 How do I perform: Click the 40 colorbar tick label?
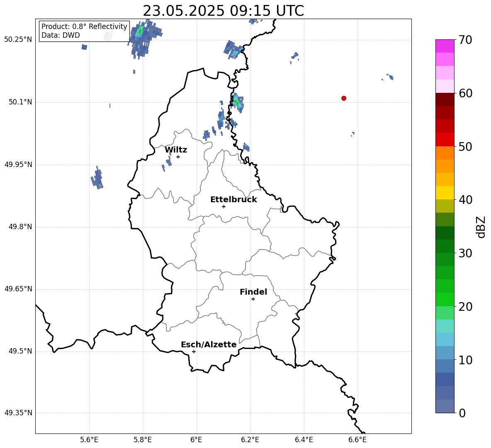465,200
